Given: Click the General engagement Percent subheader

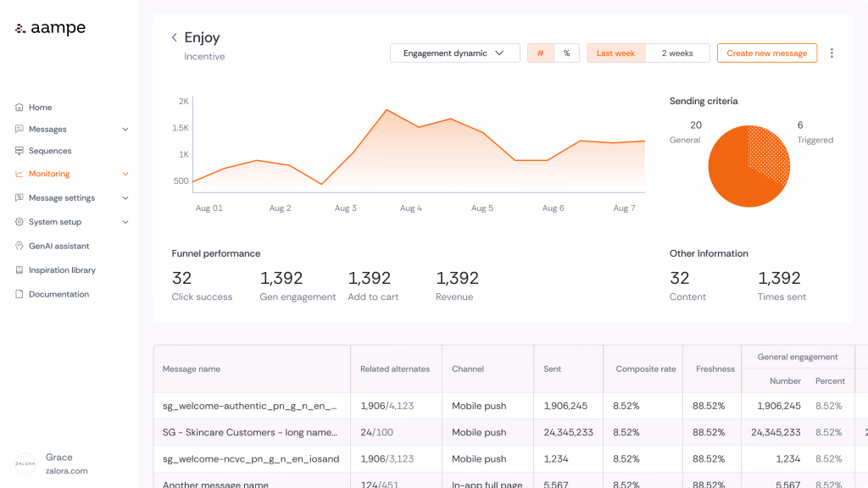Looking at the screenshot, I should click(x=830, y=381).
